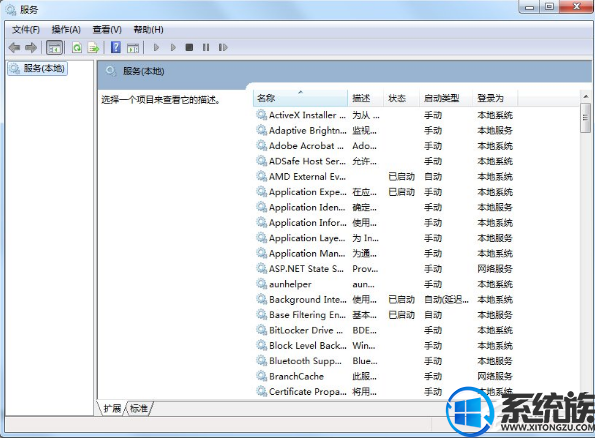Click the green Refresh toolbar icon

coord(77,48)
